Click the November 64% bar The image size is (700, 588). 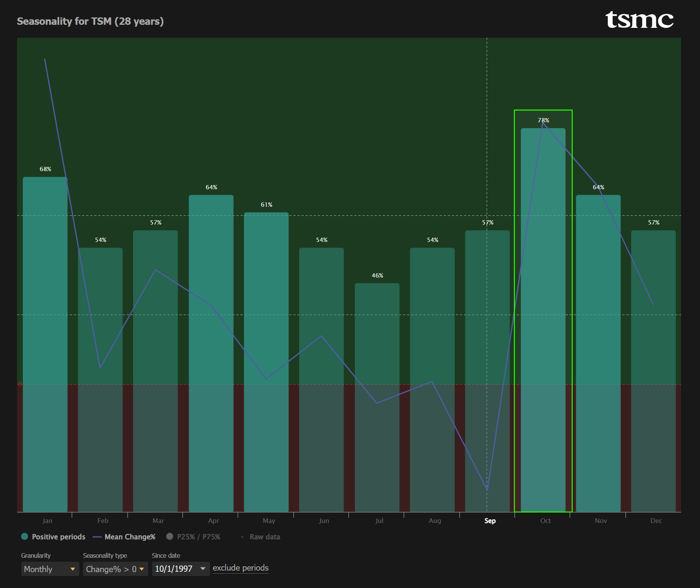coord(598,353)
